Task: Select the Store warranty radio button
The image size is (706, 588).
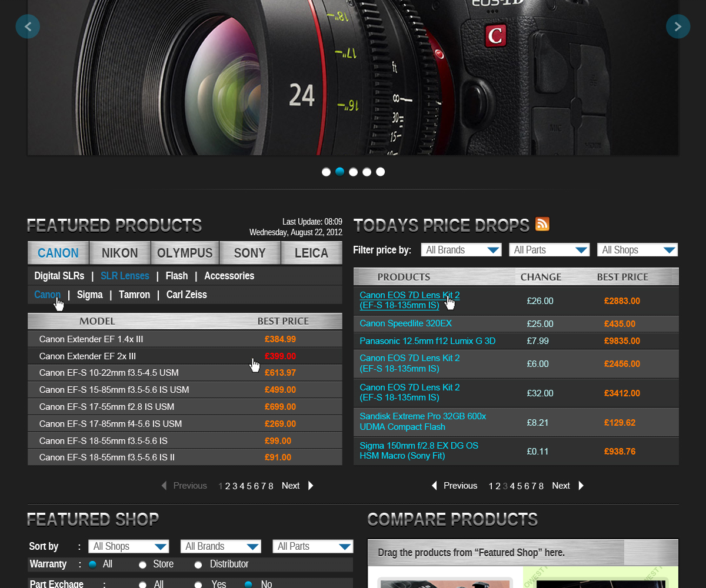Action: point(142,564)
